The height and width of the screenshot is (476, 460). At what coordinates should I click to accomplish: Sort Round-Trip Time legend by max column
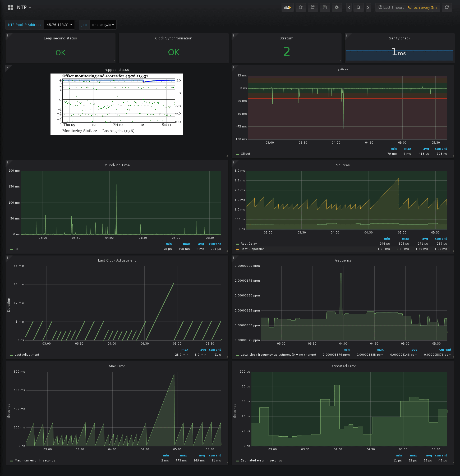point(186,244)
